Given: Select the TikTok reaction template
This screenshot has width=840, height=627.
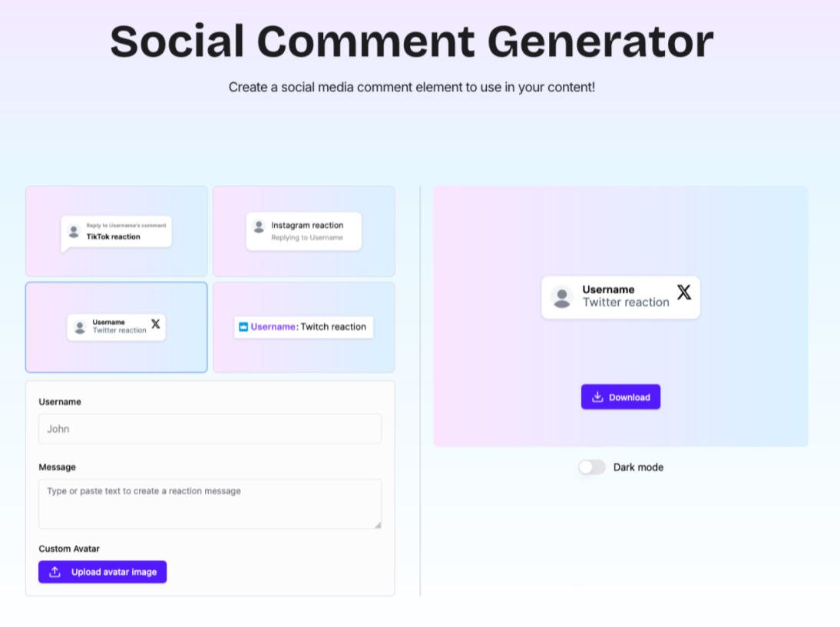Looking at the screenshot, I should pos(116,231).
